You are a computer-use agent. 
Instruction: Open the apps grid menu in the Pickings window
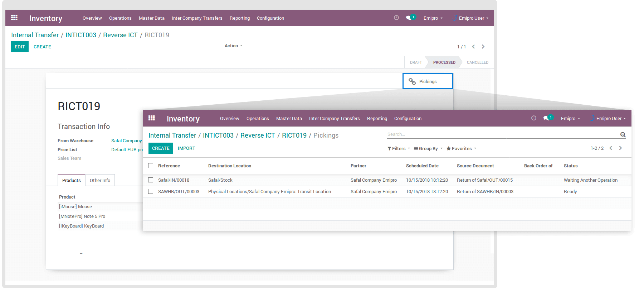tap(152, 118)
